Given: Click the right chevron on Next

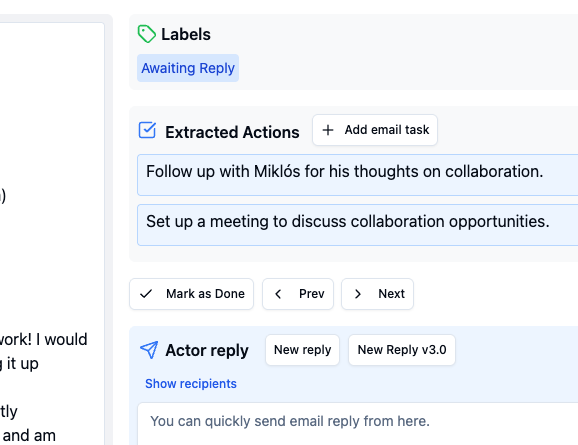Looking at the screenshot, I should 358,294.
